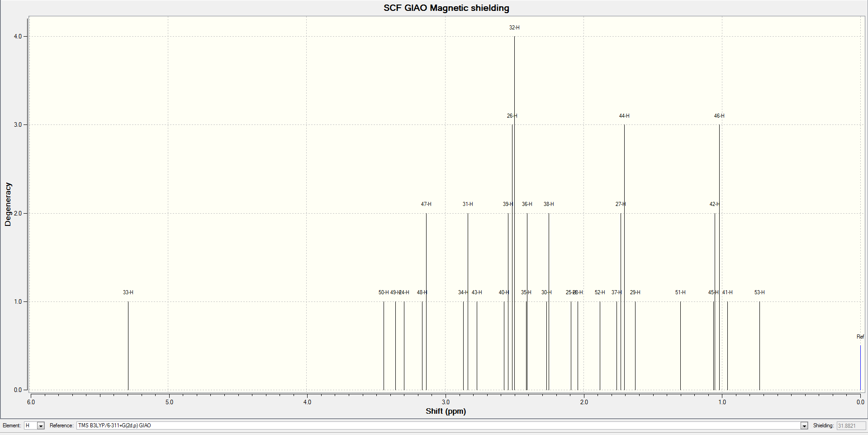The image size is (868, 435).
Task: Click the 5.0 tick on the shift axis
Action: pos(169,402)
